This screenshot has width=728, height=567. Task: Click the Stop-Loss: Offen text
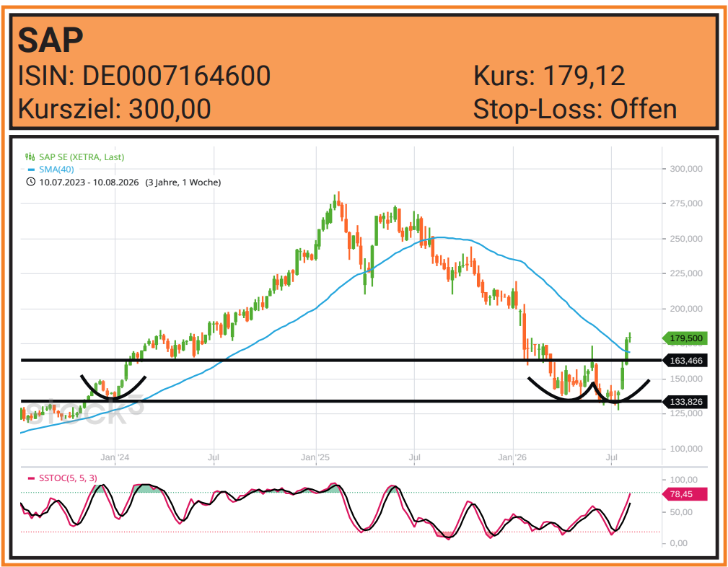tap(575, 110)
